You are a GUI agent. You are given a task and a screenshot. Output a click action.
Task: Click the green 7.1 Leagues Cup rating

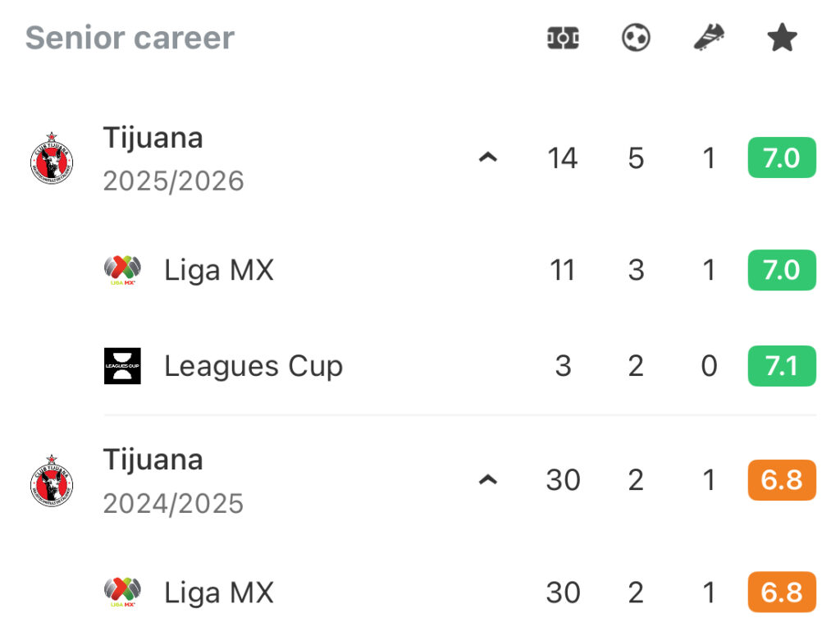(x=782, y=366)
